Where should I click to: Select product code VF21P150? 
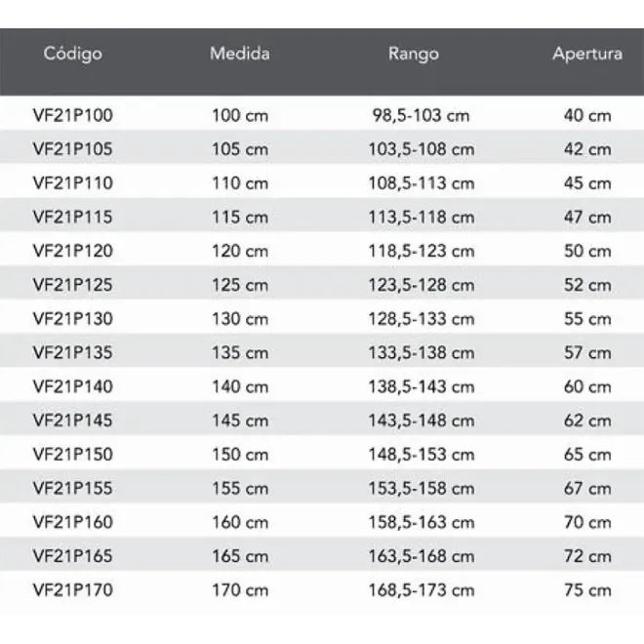pyautogui.click(x=73, y=455)
